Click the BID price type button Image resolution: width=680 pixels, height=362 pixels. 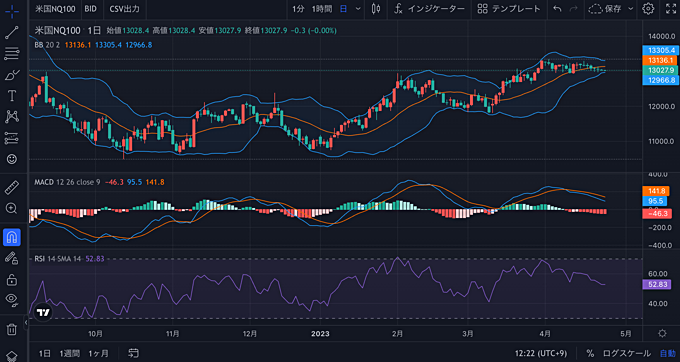[91, 9]
